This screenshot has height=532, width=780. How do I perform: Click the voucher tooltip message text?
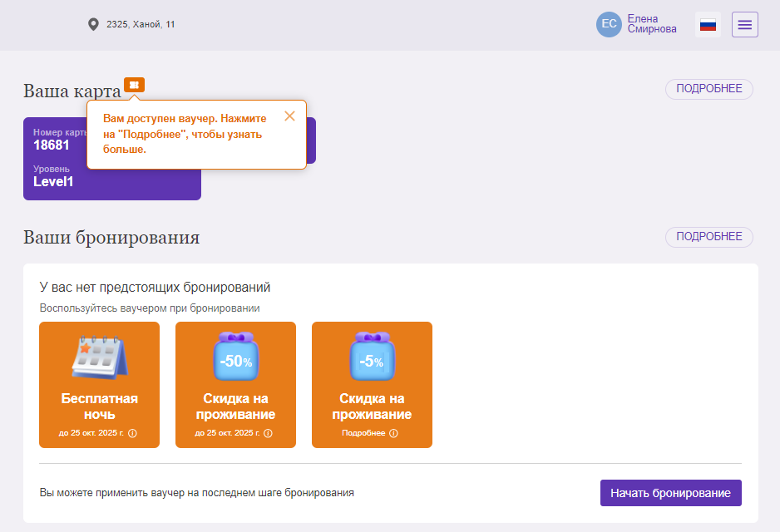[x=185, y=134]
